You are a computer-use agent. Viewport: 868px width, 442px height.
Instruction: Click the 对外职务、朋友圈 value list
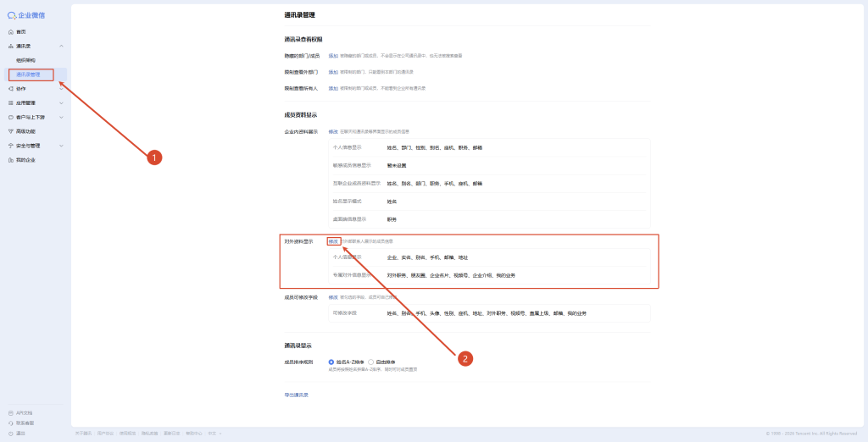[451, 275]
